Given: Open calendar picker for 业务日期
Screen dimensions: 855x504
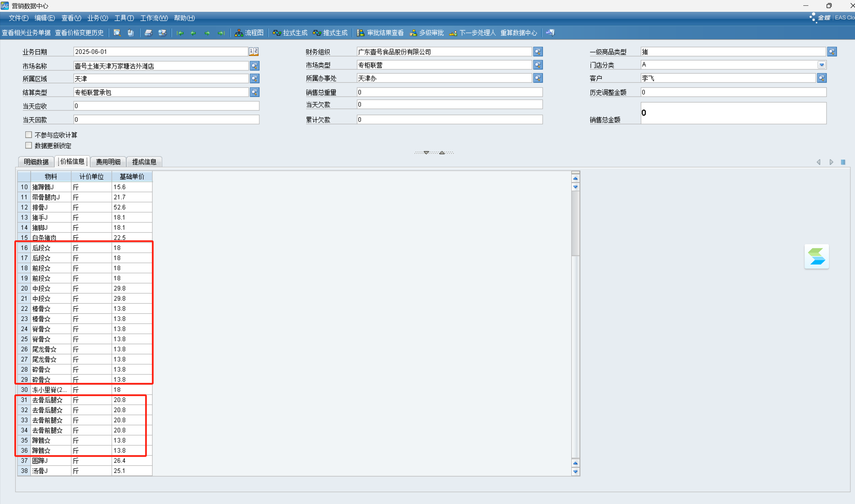Looking at the screenshot, I should [253, 52].
